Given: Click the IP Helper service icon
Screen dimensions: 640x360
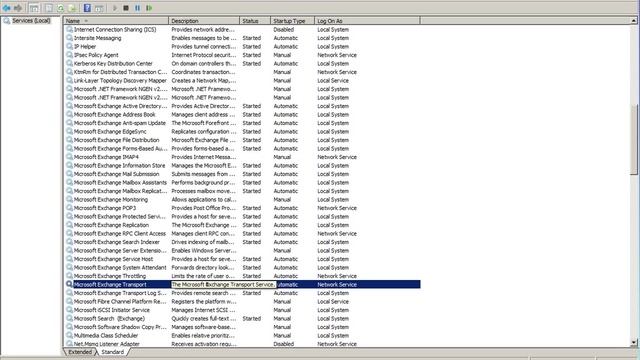Looking at the screenshot, I should 69,47.
